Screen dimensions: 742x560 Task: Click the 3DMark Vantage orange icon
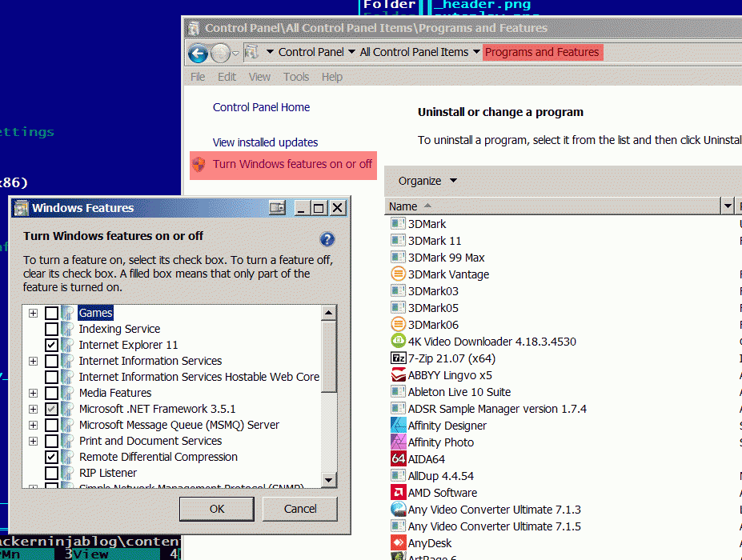pyautogui.click(x=398, y=274)
